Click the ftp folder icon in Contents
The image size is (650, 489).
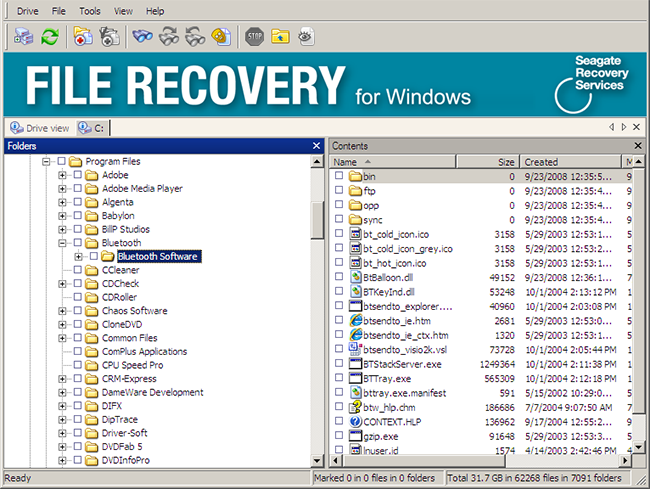point(355,191)
